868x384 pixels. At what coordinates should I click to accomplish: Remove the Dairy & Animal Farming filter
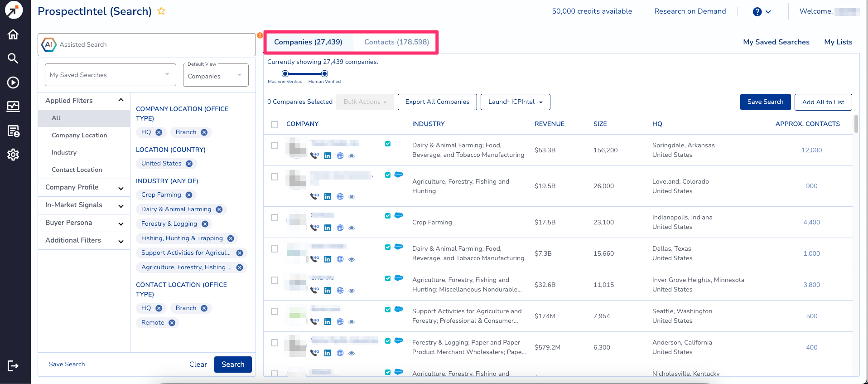coord(219,209)
